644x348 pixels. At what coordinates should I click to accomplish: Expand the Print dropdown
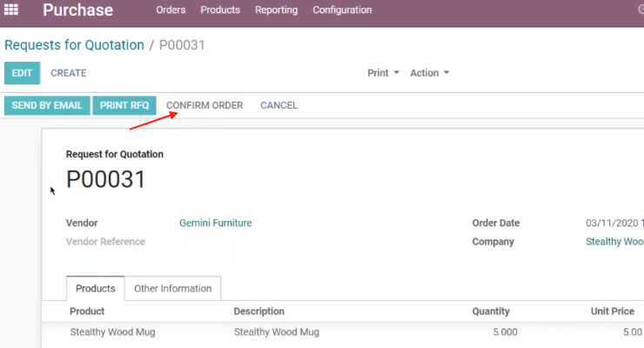pos(383,73)
